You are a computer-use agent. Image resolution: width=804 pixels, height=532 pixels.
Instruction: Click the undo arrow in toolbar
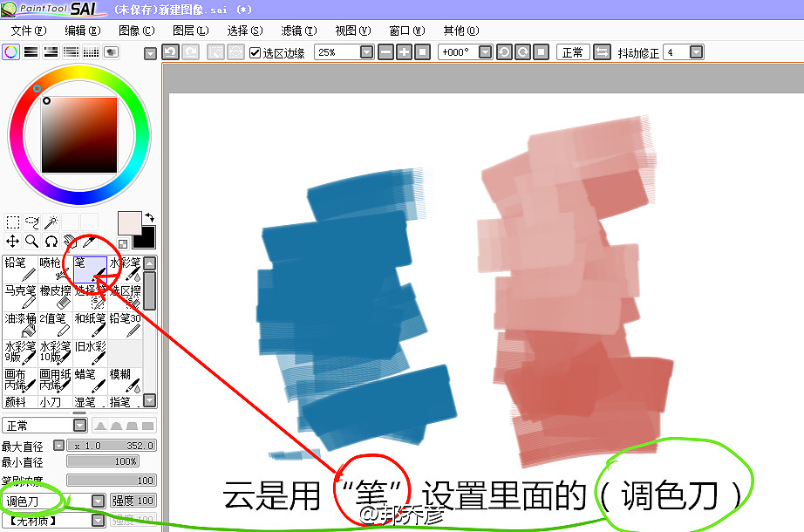170,52
